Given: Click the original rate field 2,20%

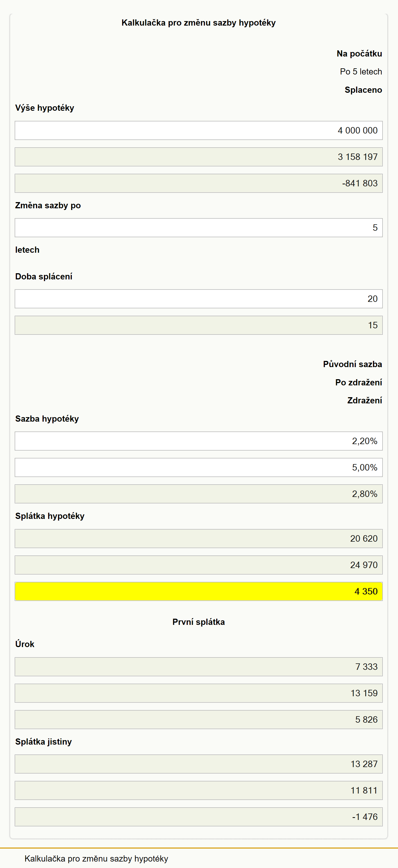Looking at the screenshot, I should pyautogui.click(x=199, y=441).
